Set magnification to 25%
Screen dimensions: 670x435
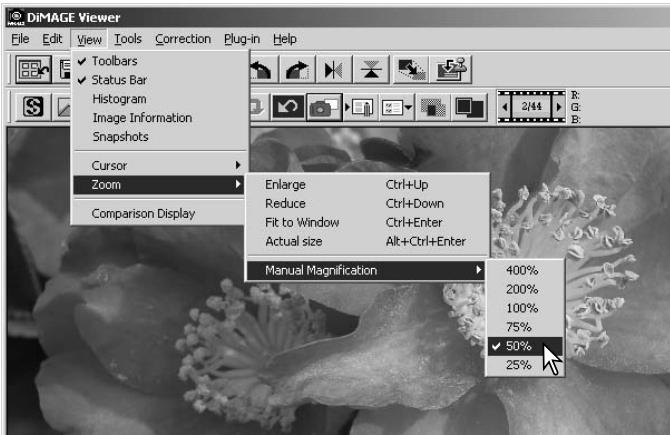(525, 365)
